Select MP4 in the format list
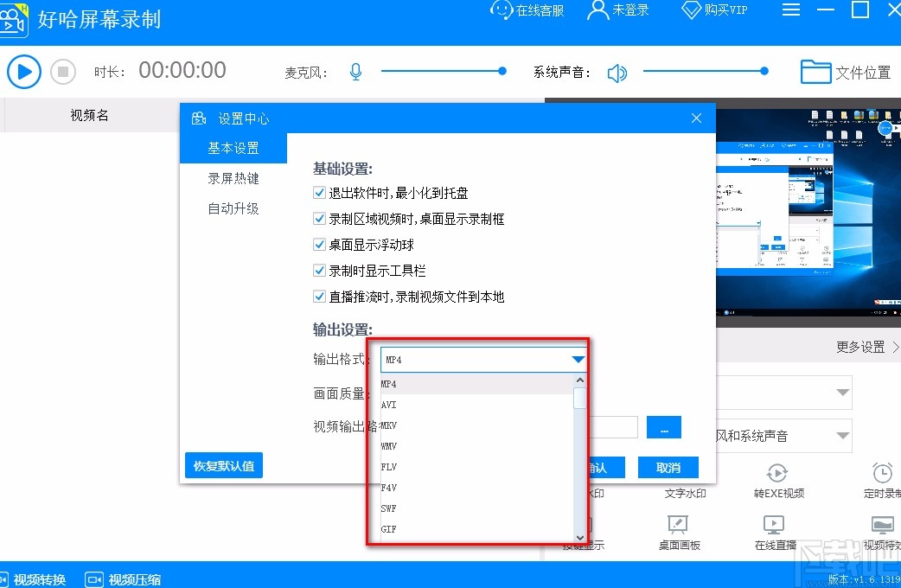This screenshot has height=588, width=901. tap(477, 383)
